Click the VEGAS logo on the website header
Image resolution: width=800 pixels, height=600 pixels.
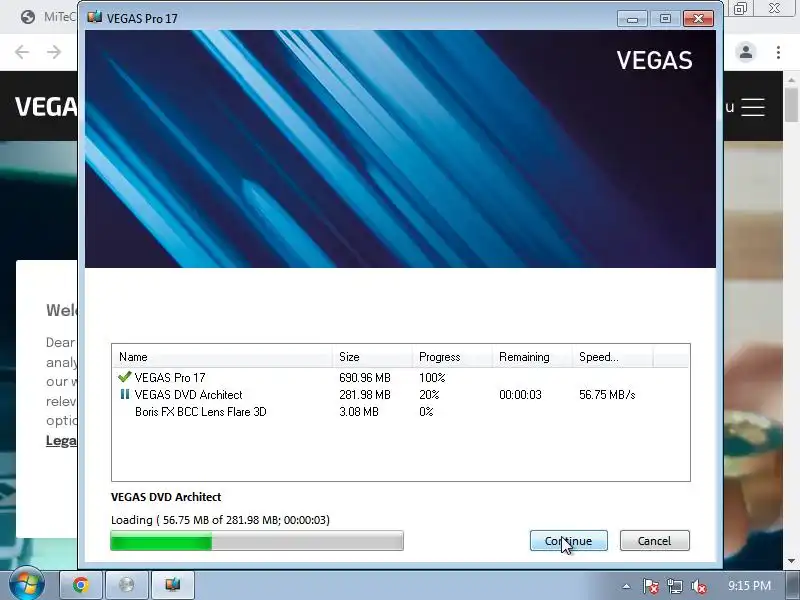(46, 107)
